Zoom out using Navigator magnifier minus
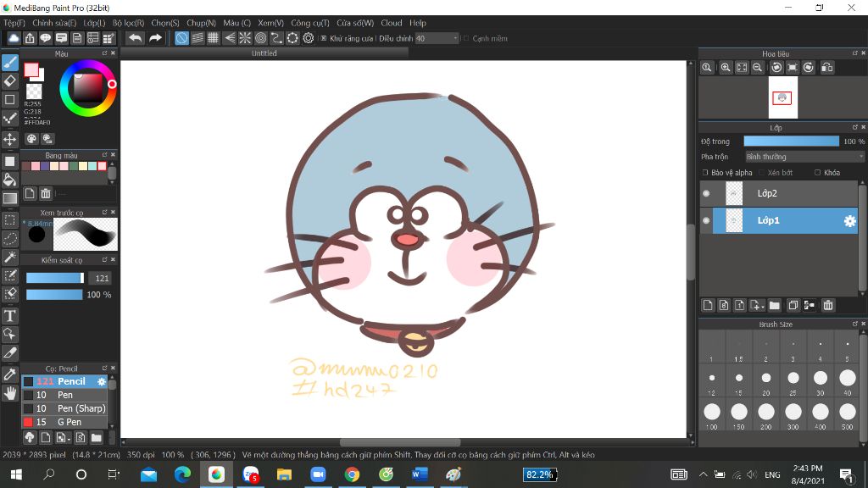This screenshot has width=868, height=488. [x=758, y=68]
